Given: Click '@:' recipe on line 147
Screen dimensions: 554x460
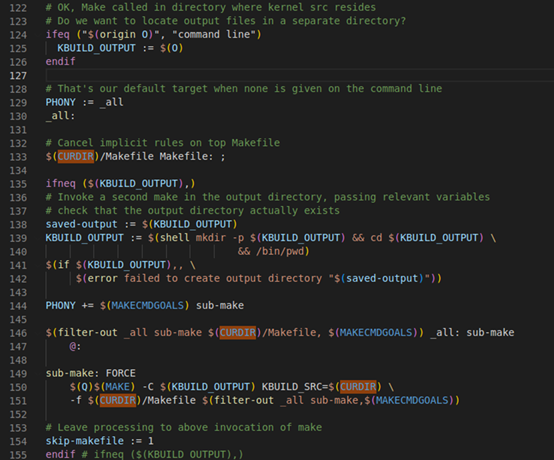Looking at the screenshot, I should click(x=75, y=346).
